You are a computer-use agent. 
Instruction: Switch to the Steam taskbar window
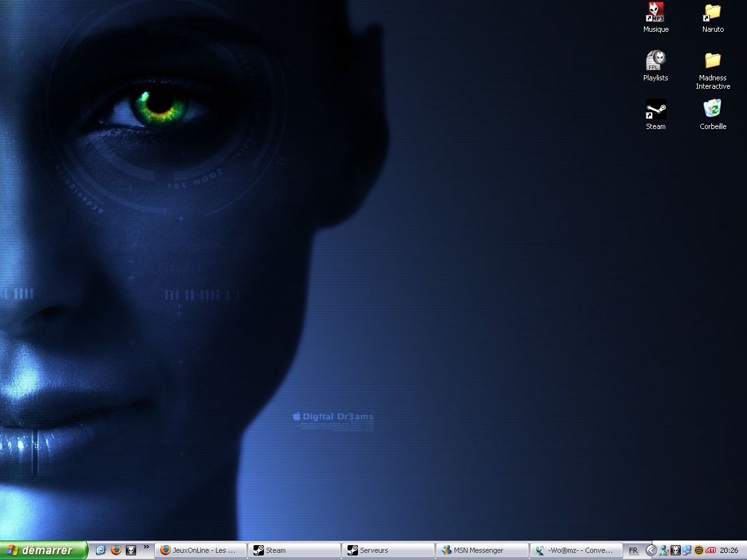[294, 550]
